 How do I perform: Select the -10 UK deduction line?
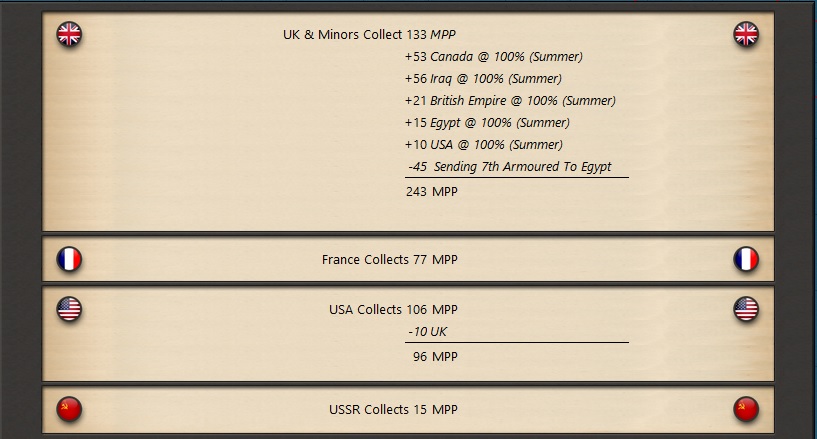pos(427,332)
